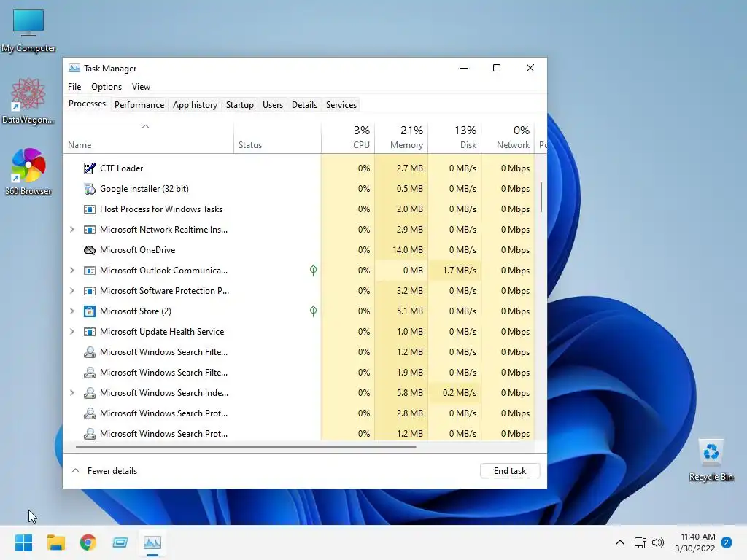The width and height of the screenshot is (747, 560).
Task: Select the Processes tab
Action: 88,104
